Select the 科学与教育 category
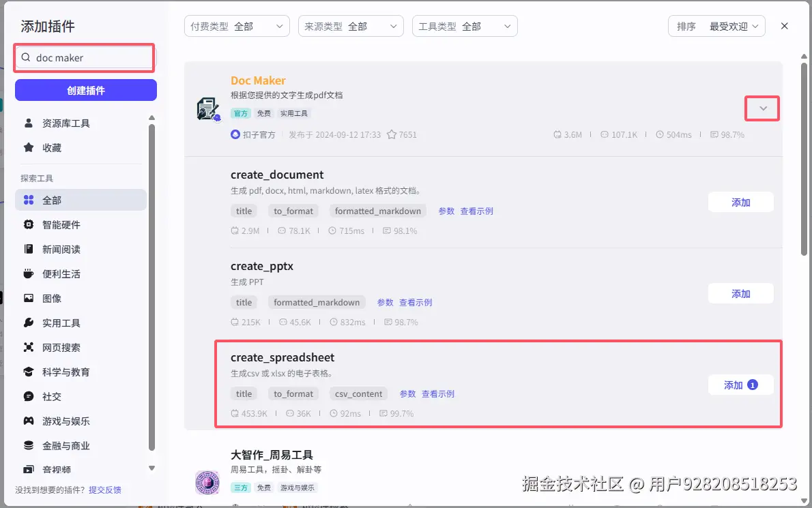The width and height of the screenshot is (812, 508). click(81, 372)
